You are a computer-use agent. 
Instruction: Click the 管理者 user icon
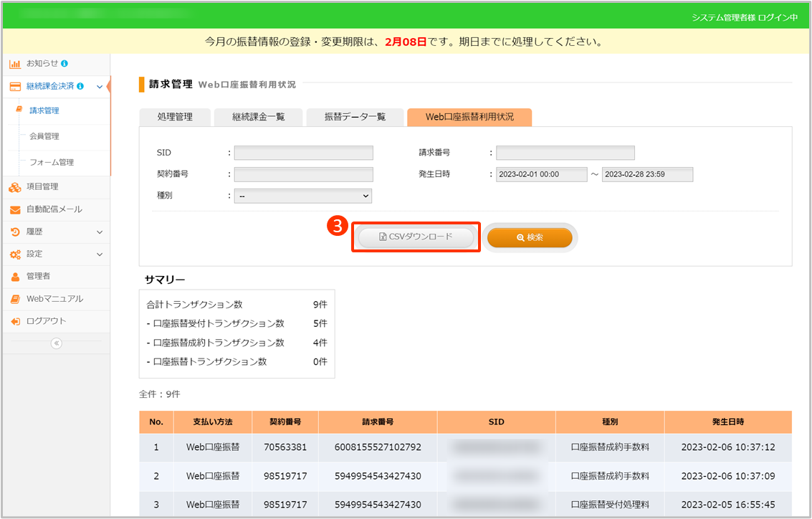tap(14, 277)
